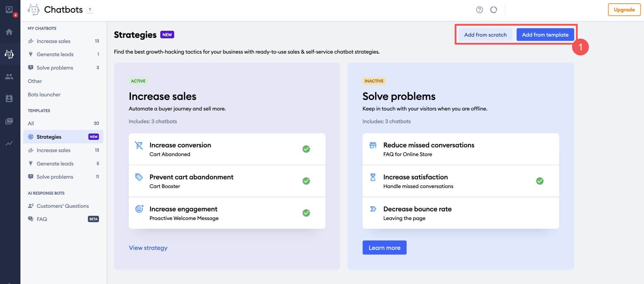Screen dimensions: 644x284
Task: Click green checkmark for Prevent cart abandonment
Action: click(306, 181)
